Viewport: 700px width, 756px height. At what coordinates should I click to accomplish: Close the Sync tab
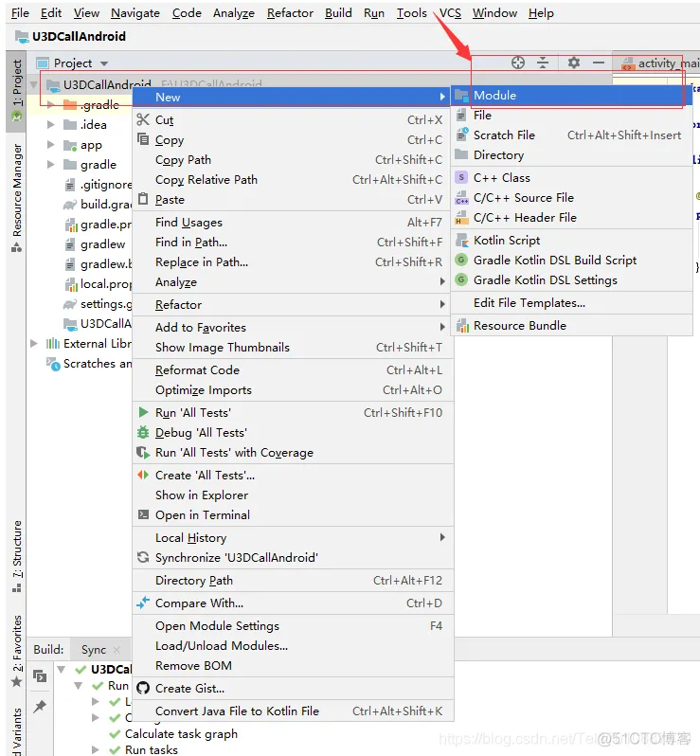click(117, 650)
